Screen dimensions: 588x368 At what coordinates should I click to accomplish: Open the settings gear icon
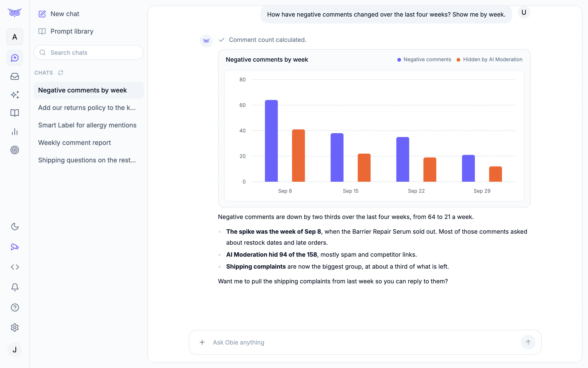point(15,328)
